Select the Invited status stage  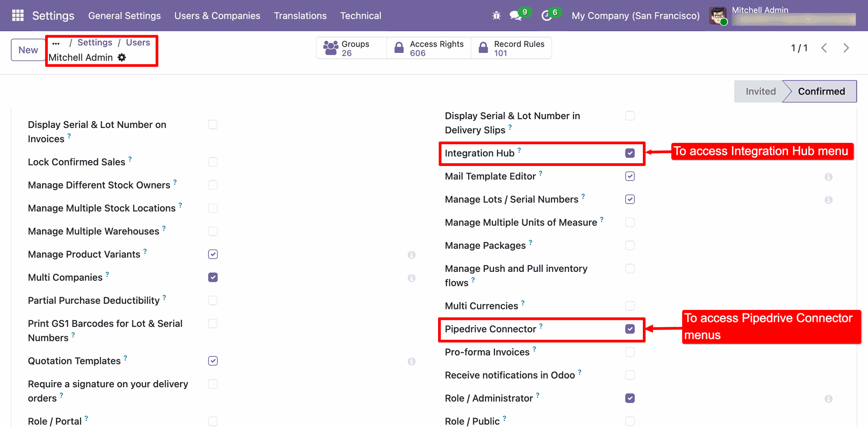pos(760,91)
